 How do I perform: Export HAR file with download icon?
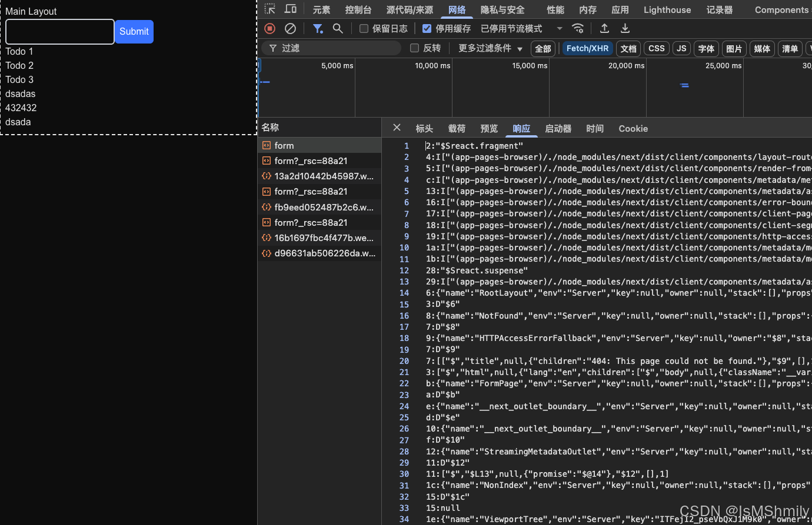pos(625,28)
